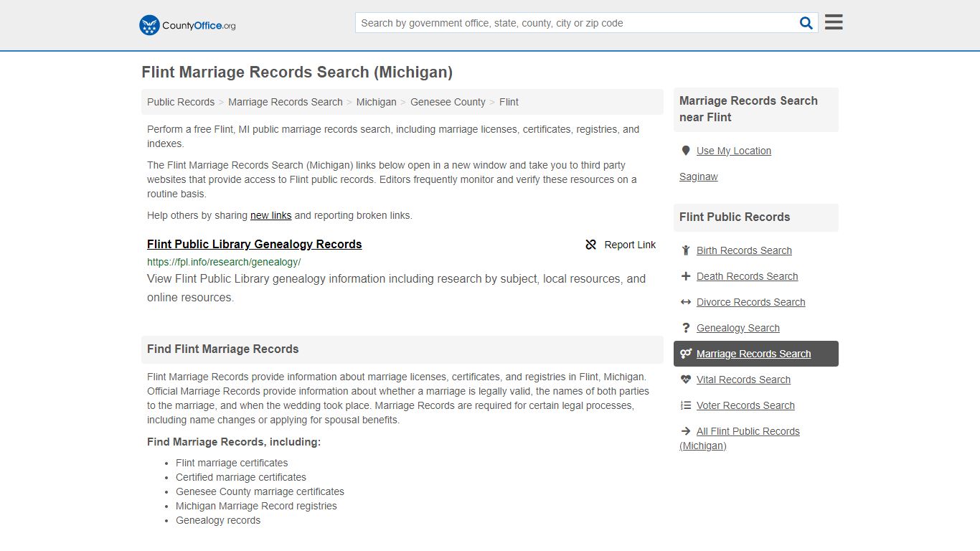Click the magnifier search icon

[x=806, y=23]
